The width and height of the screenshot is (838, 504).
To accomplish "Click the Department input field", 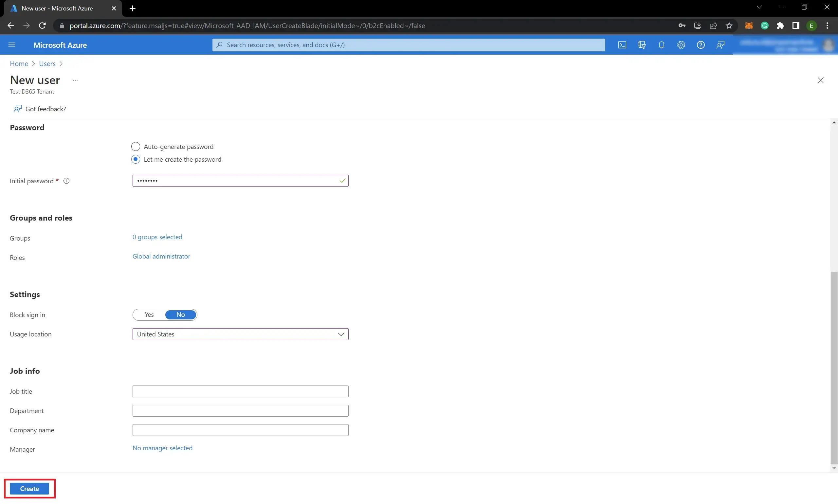I will pyautogui.click(x=240, y=411).
